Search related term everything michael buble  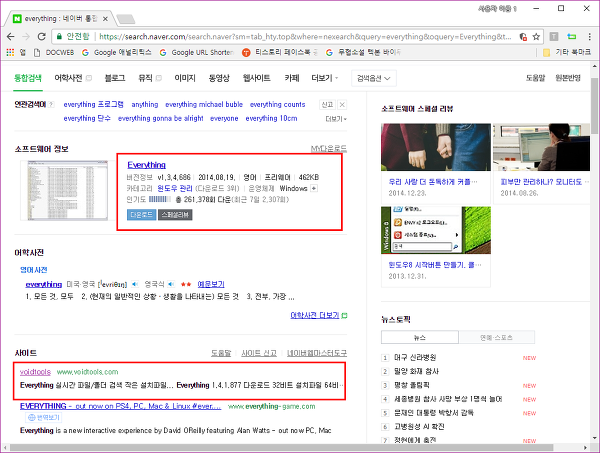[204, 104]
